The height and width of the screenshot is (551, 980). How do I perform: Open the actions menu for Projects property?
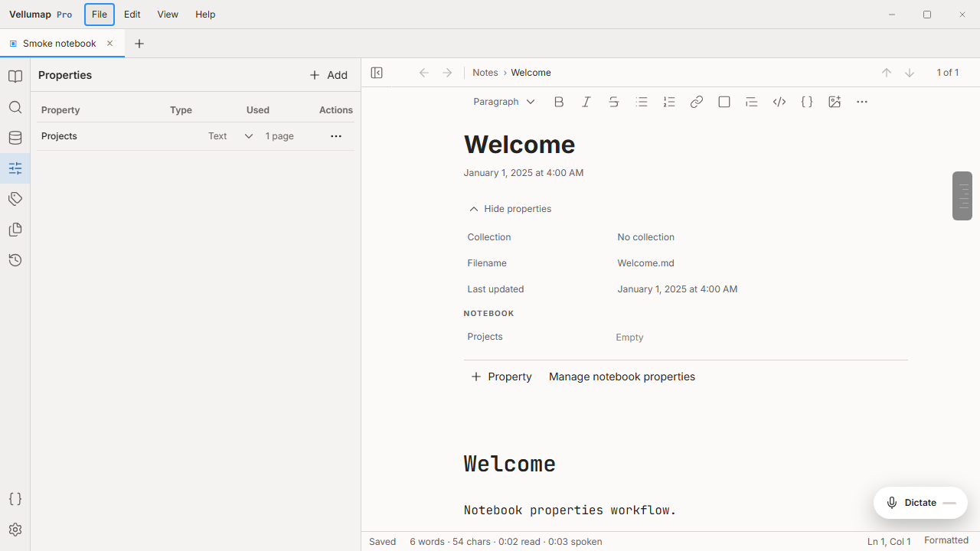[336, 136]
